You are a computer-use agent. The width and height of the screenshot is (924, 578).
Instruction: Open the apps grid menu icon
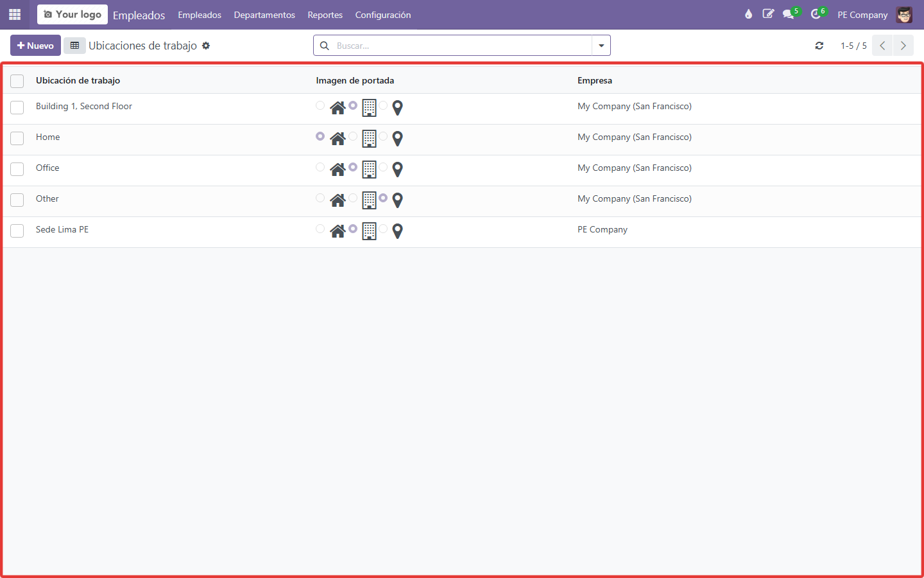tap(15, 14)
